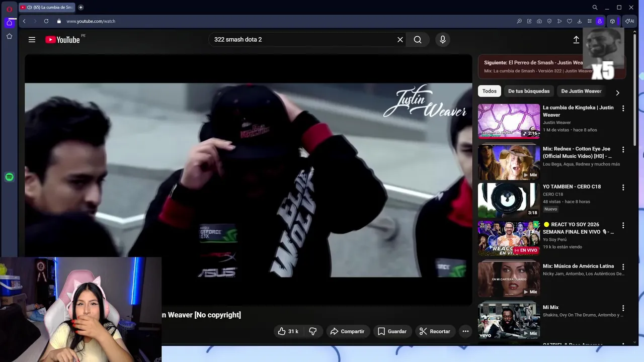Open the YouTube hamburger guide menu
The image size is (644, 362).
32,40
